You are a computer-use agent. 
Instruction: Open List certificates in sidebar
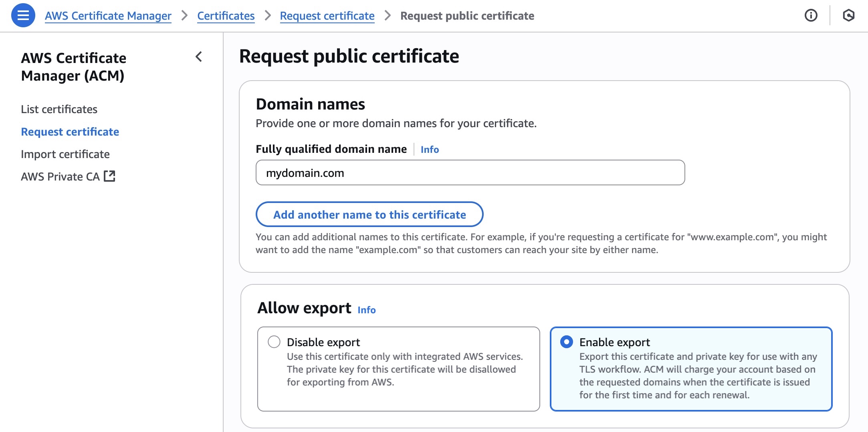click(59, 109)
